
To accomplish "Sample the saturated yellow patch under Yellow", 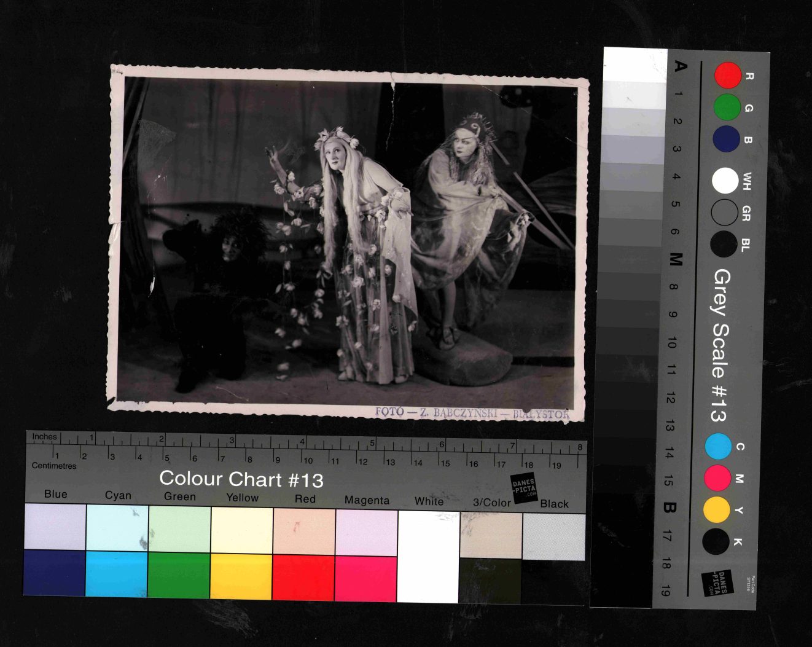I will pyautogui.click(x=241, y=576).
